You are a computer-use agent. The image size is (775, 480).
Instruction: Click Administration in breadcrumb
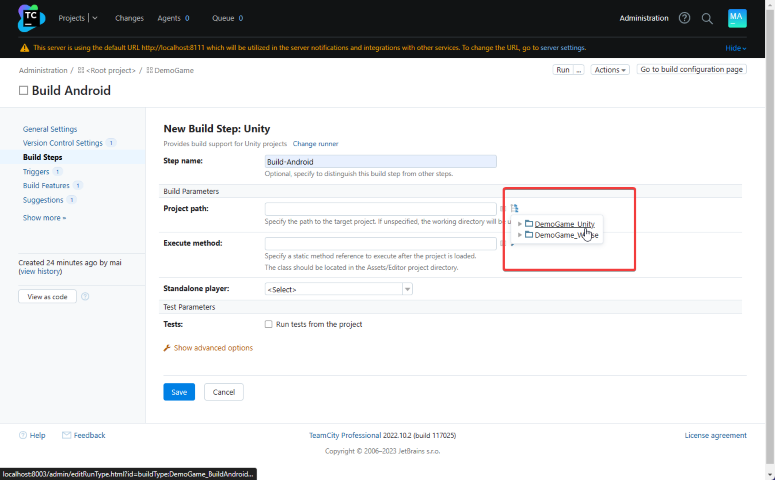pyautogui.click(x=43, y=70)
